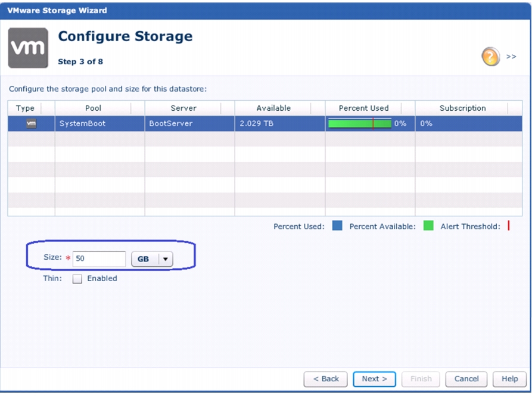Screen dimensions: 532x420
Task: Click the Enabled label next to Thin
Action: click(x=102, y=279)
